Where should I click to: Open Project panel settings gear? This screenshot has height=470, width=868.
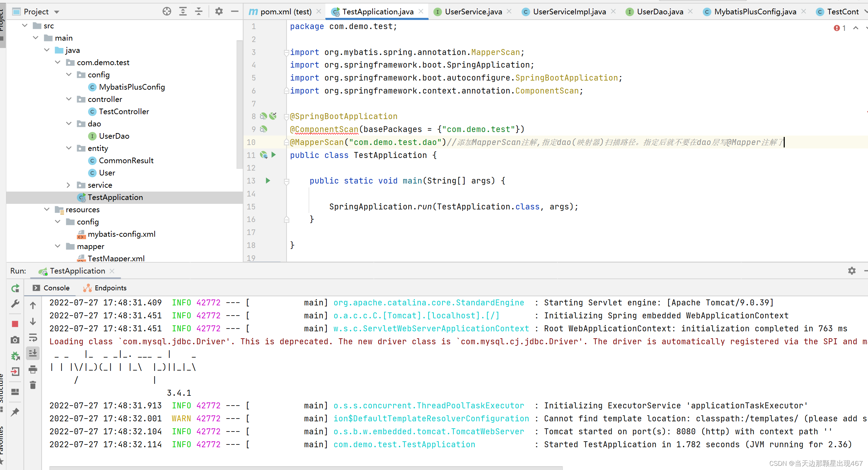(x=219, y=12)
